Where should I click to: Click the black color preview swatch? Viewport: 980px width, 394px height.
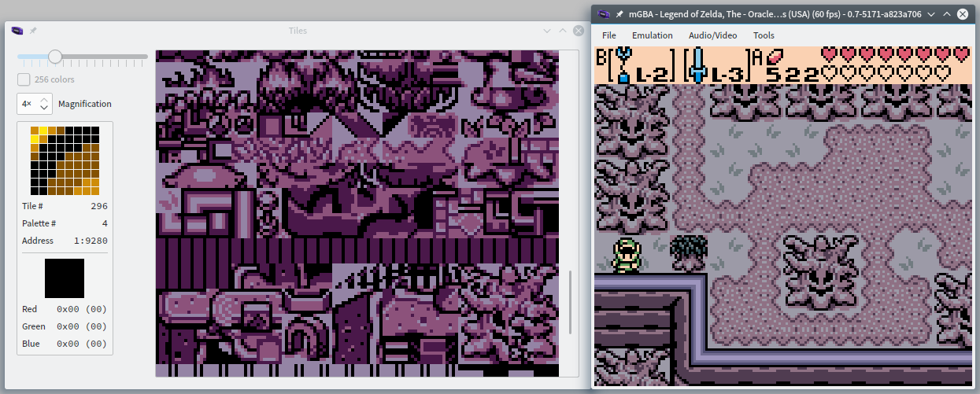[65, 278]
